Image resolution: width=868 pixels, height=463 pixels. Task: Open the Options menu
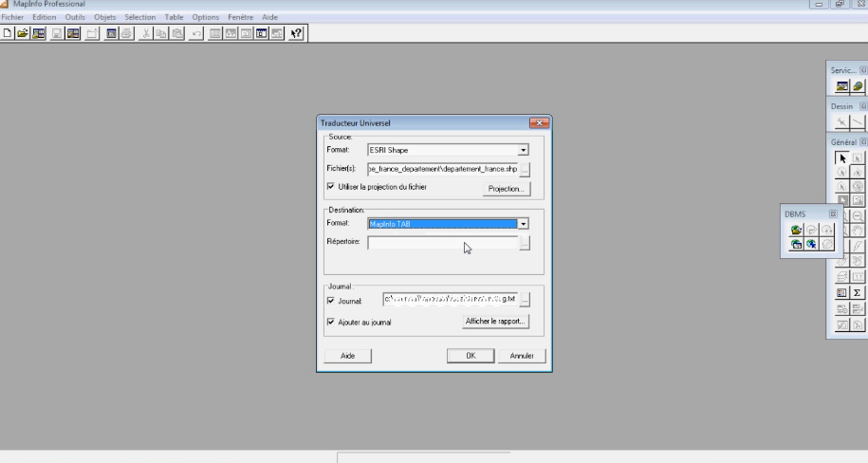[205, 17]
